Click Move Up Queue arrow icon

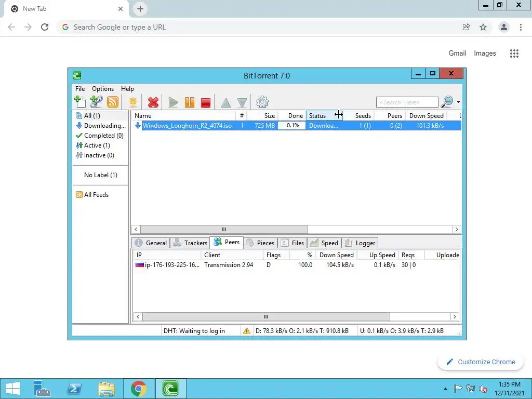pos(225,102)
